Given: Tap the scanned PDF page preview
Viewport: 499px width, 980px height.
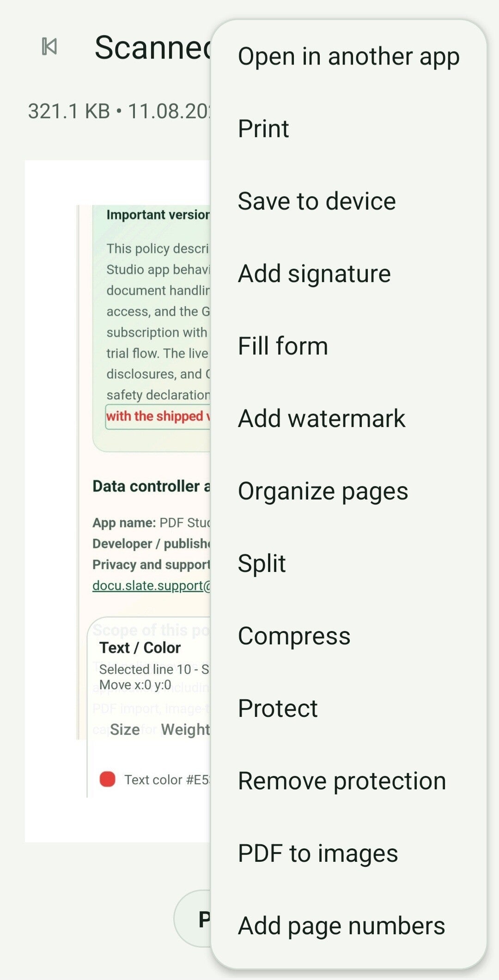Looking at the screenshot, I should 118,501.
